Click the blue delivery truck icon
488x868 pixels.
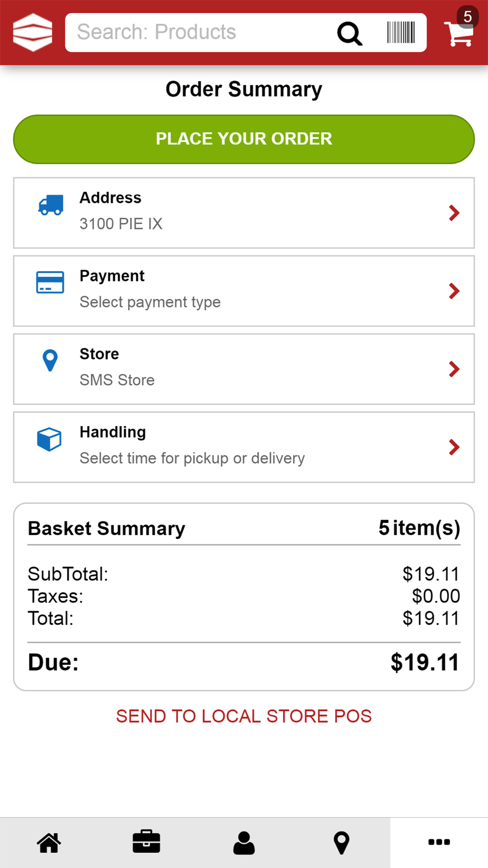click(x=51, y=206)
